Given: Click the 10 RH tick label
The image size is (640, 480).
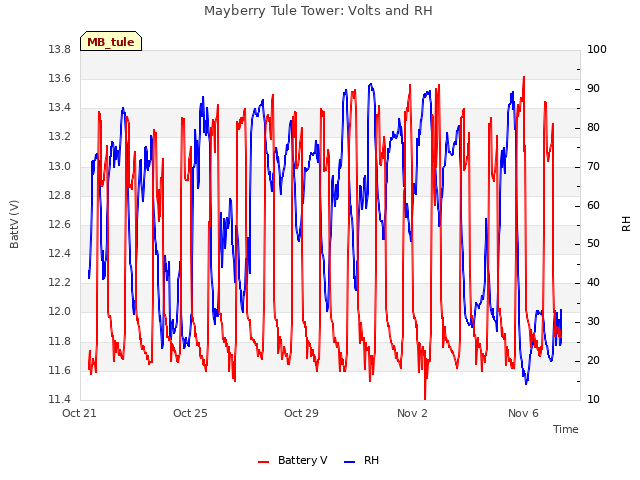Looking at the screenshot, I should 593,399.
